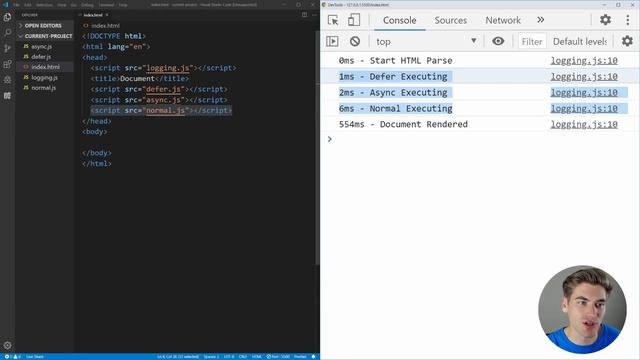Viewport: 640px width, 360px height.
Task: Click the async.js src link in code
Action: click(163, 100)
